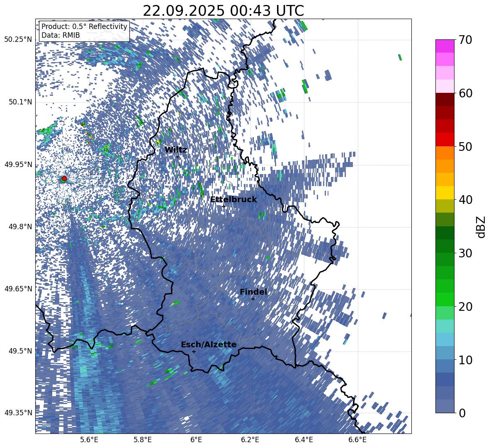Viewport: 491px width, 448px height.
Task: Select the Ettelbruck city label
Action: point(233,200)
